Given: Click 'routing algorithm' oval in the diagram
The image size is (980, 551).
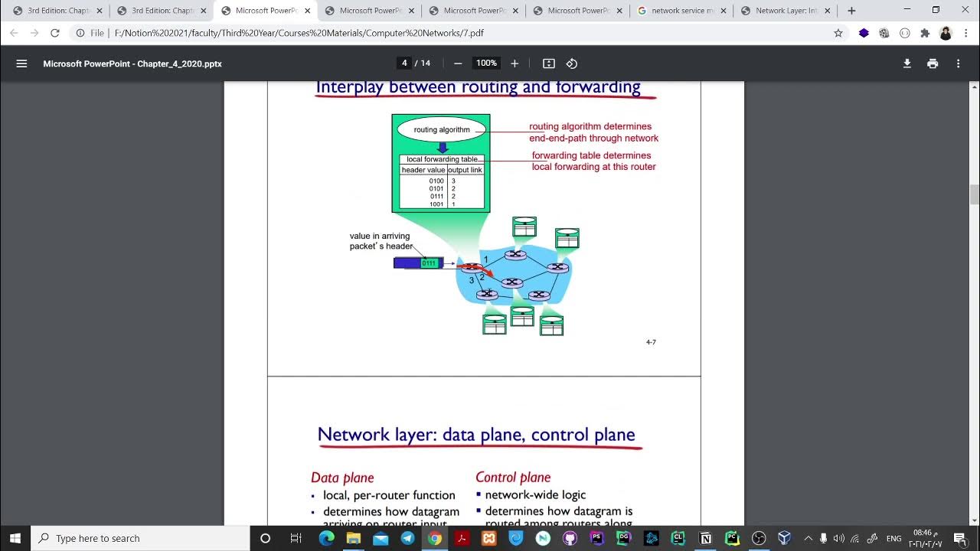Looking at the screenshot, I should (442, 130).
